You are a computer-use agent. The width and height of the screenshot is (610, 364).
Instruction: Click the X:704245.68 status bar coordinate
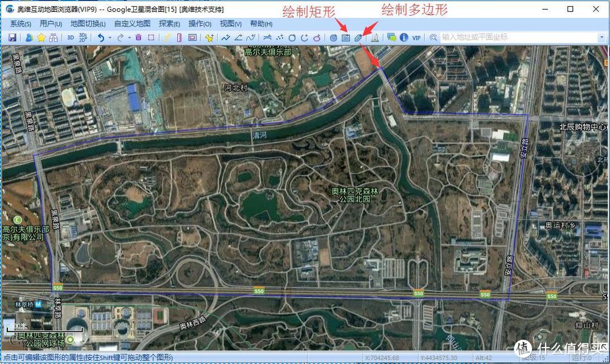coord(382,358)
